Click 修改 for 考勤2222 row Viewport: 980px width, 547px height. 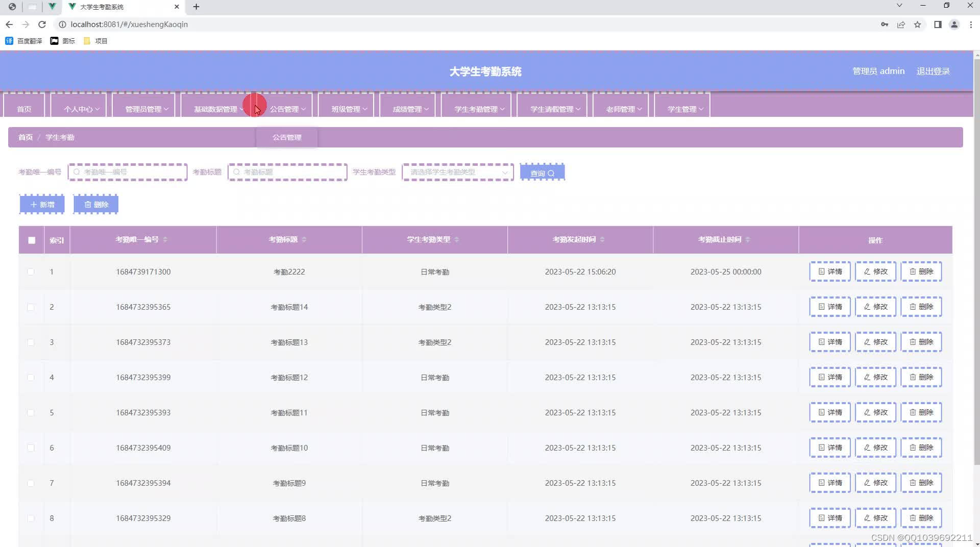[x=876, y=271]
